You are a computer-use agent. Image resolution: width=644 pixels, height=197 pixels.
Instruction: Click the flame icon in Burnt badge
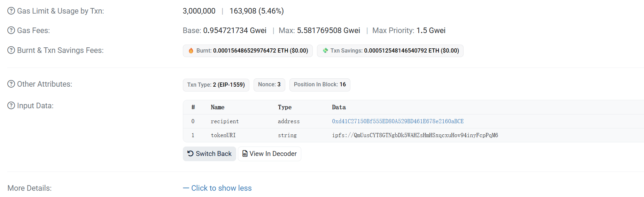(x=191, y=50)
